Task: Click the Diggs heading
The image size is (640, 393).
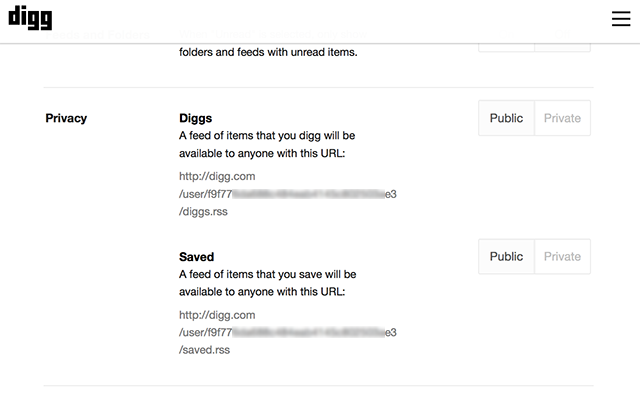Action: tap(196, 118)
